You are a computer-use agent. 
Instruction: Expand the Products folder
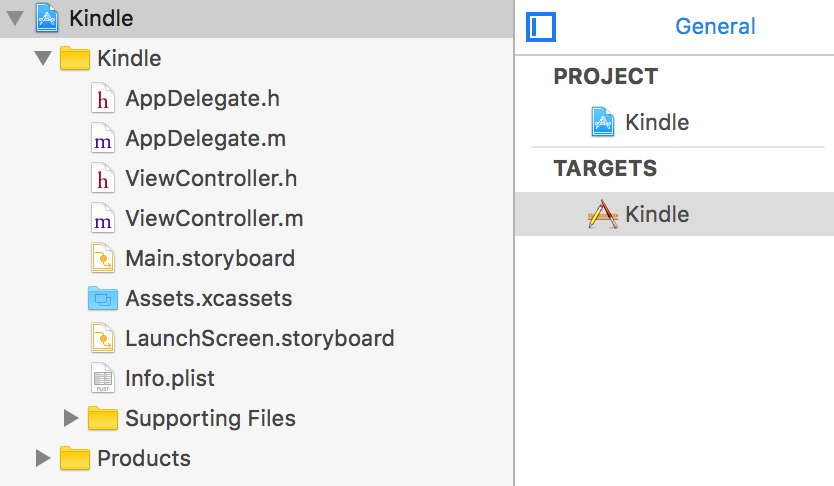42,458
